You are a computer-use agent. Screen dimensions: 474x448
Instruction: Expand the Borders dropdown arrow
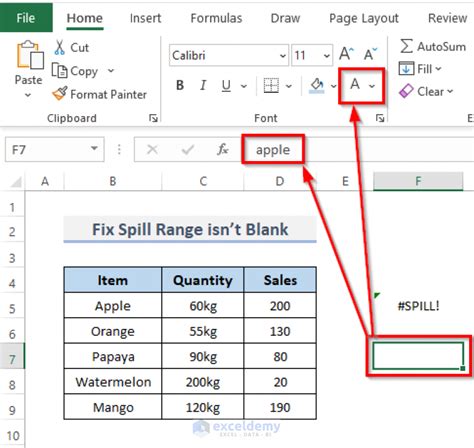(289, 86)
